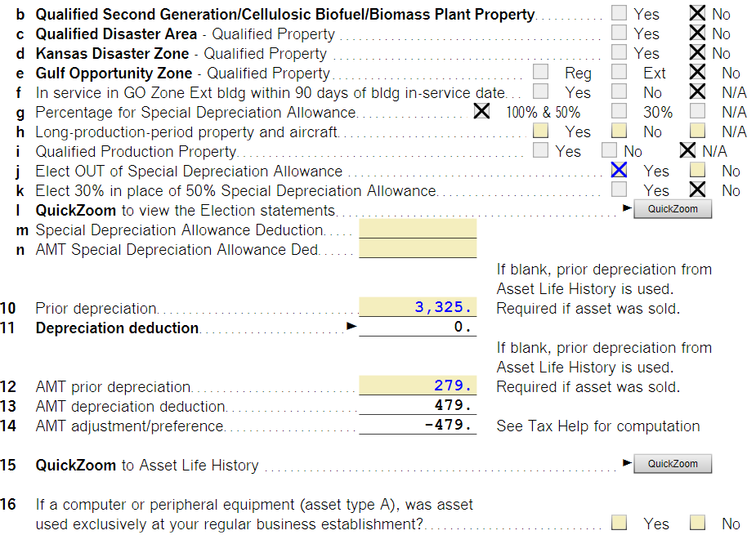Check Yes for Kansas Disaster Zone property
Screen dimensions: 756x535
click(620, 53)
